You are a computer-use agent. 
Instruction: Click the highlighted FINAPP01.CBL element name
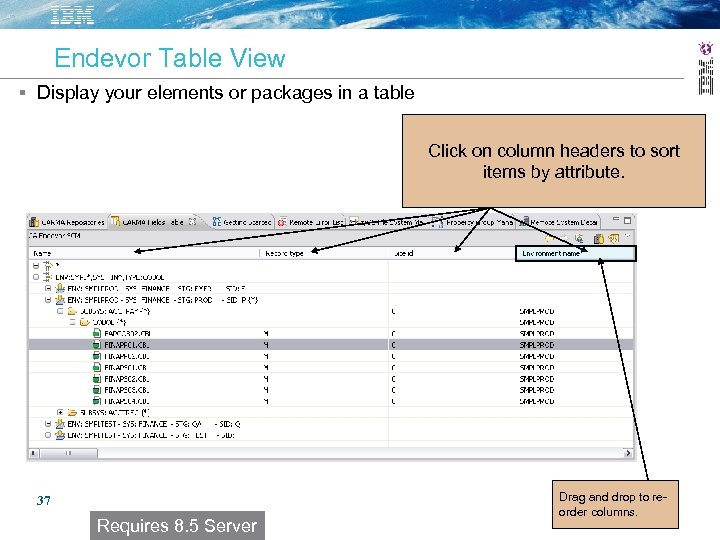pos(126,345)
